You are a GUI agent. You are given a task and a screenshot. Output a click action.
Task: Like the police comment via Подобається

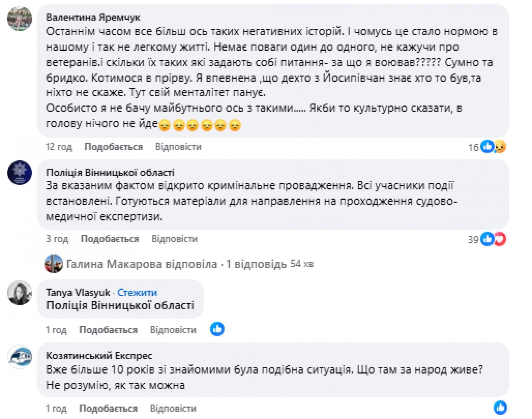point(110,239)
